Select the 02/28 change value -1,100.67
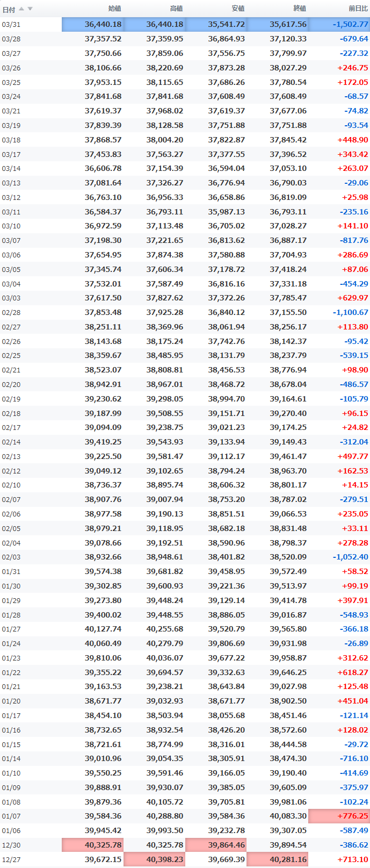 [x=351, y=312]
